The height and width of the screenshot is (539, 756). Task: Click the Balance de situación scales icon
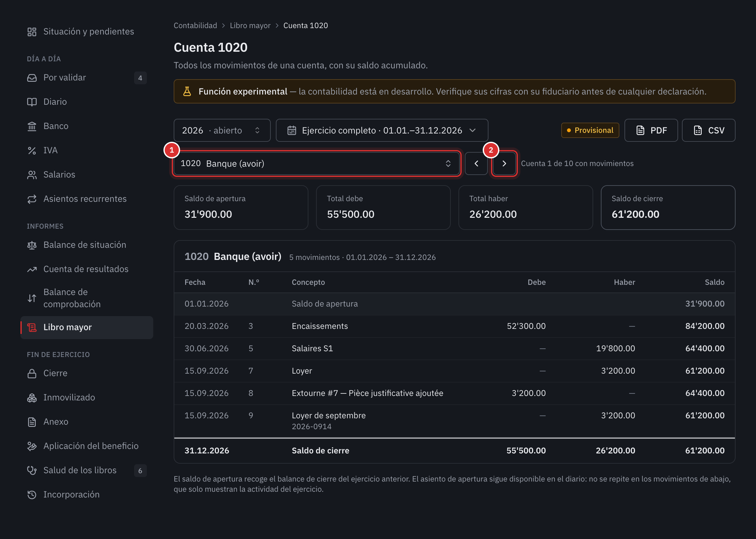[32, 245]
